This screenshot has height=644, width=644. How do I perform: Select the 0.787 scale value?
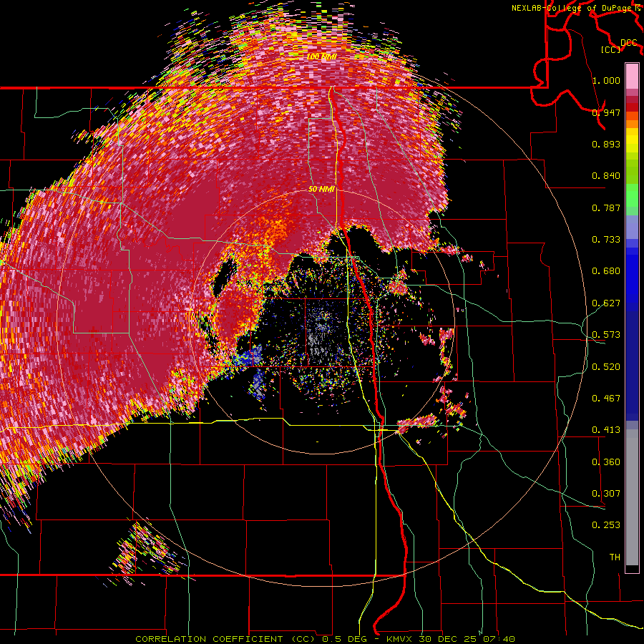click(x=606, y=208)
